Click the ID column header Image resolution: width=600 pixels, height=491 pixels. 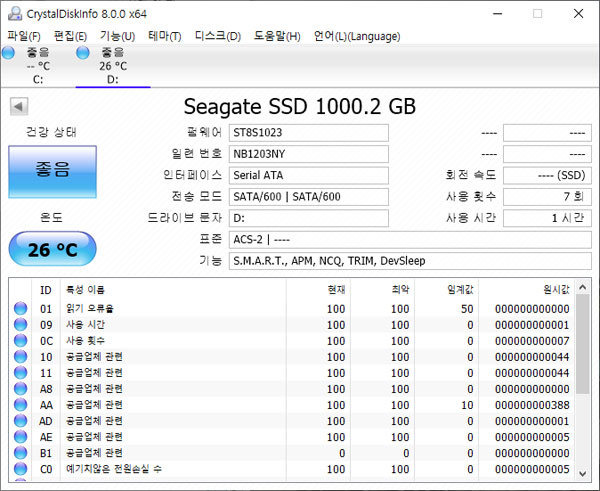tap(46, 290)
